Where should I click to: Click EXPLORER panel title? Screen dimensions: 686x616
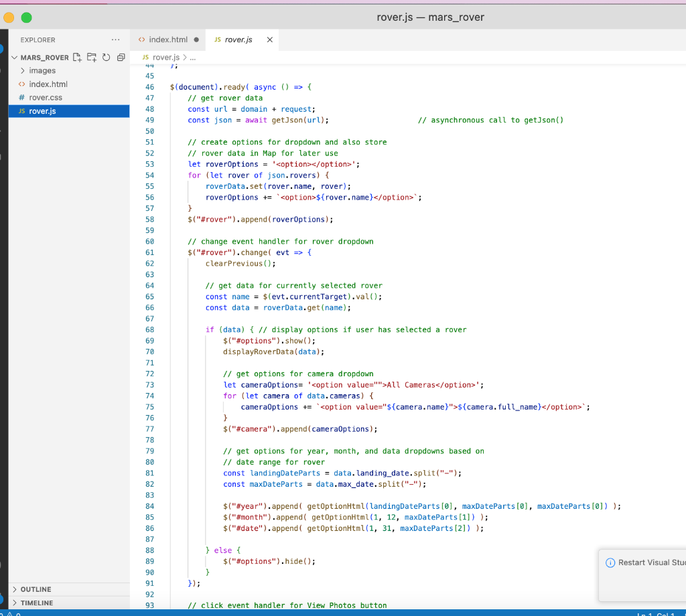coord(38,40)
